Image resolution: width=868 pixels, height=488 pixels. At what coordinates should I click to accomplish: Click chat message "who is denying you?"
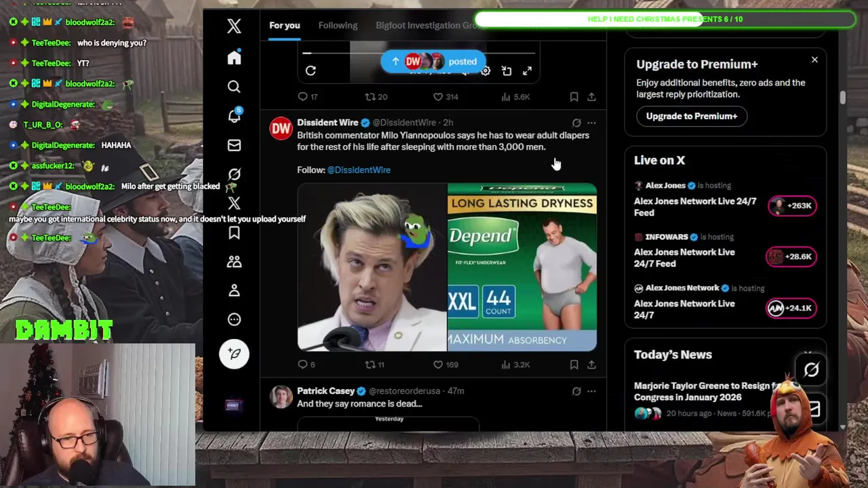coord(111,43)
